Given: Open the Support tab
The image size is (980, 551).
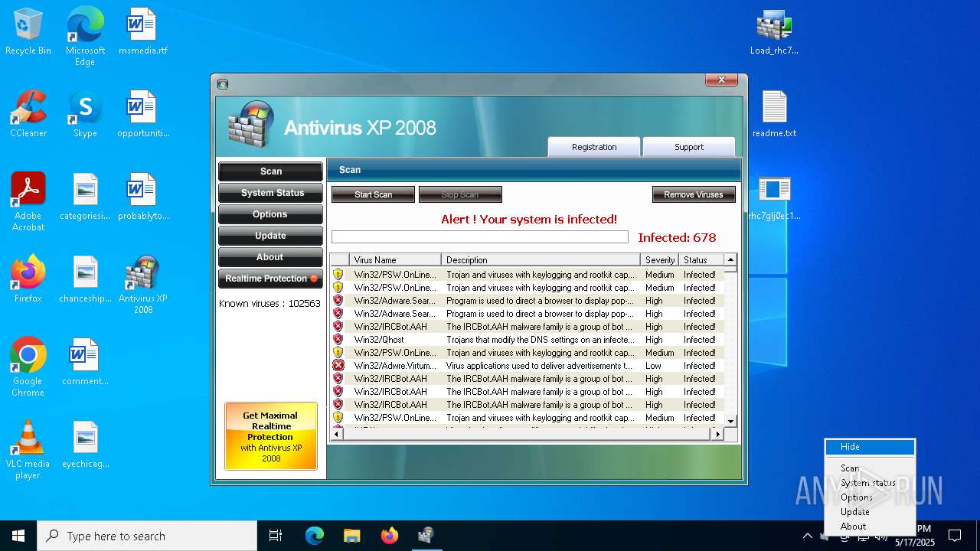Looking at the screenshot, I should (x=688, y=147).
